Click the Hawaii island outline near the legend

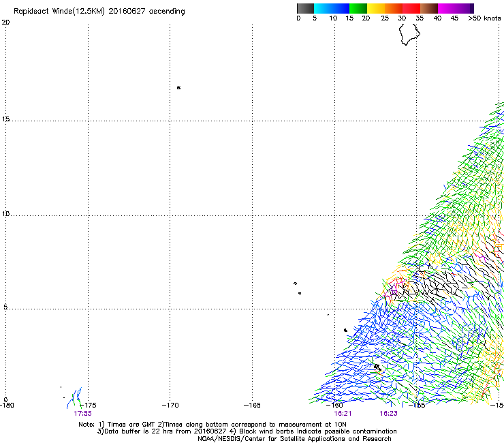click(x=409, y=34)
